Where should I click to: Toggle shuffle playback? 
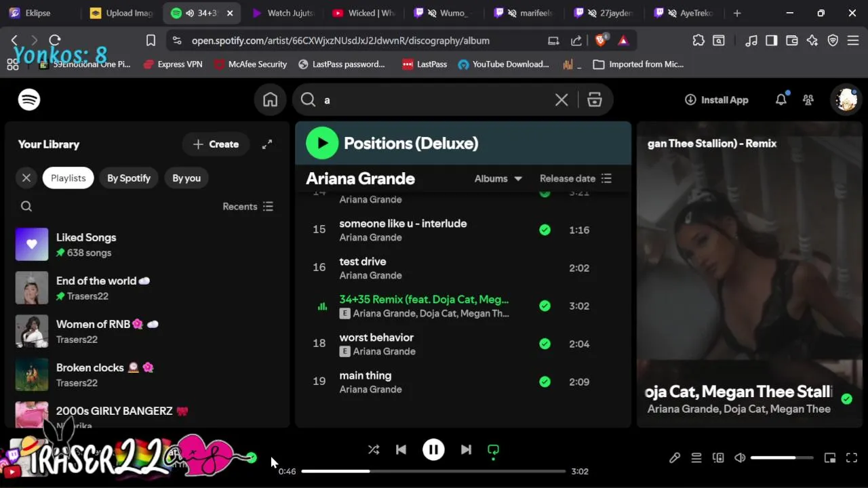pyautogui.click(x=374, y=449)
